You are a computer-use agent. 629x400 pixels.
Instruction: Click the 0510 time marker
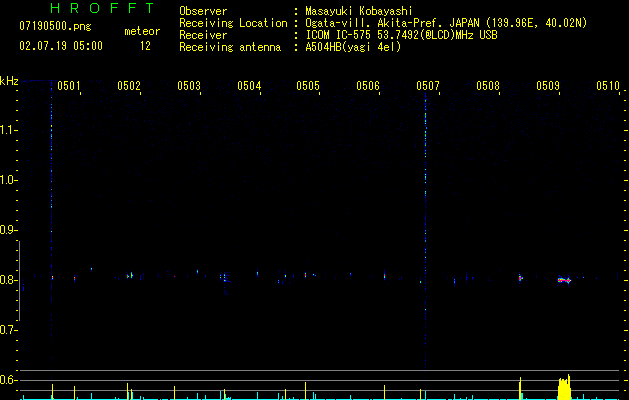[x=608, y=86]
